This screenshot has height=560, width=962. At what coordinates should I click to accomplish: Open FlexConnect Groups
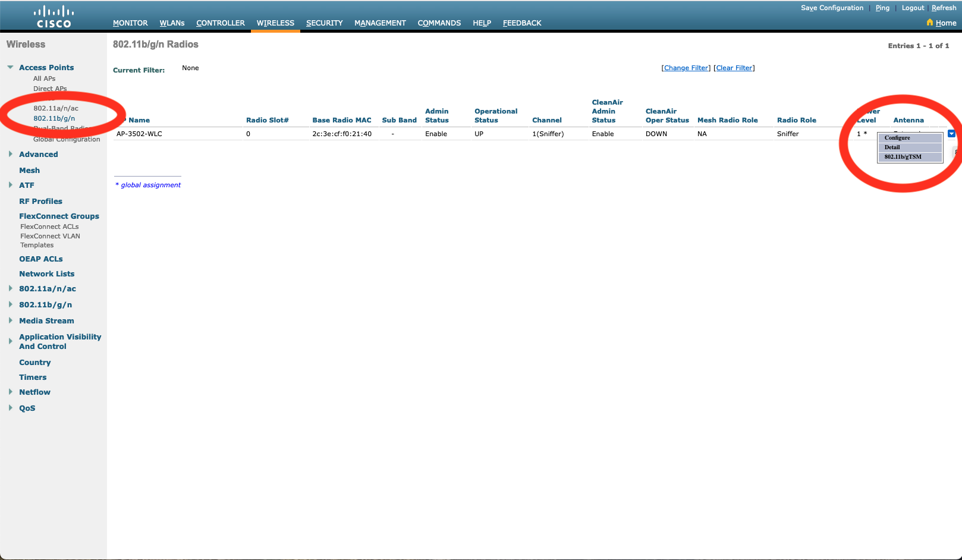pyautogui.click(x=59, y=216)
